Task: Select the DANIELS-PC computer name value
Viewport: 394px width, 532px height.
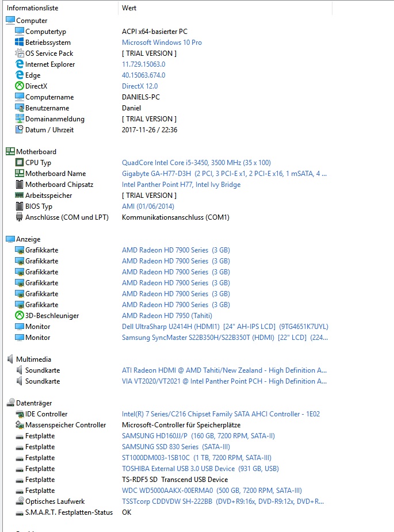Action: coord(141,97)
